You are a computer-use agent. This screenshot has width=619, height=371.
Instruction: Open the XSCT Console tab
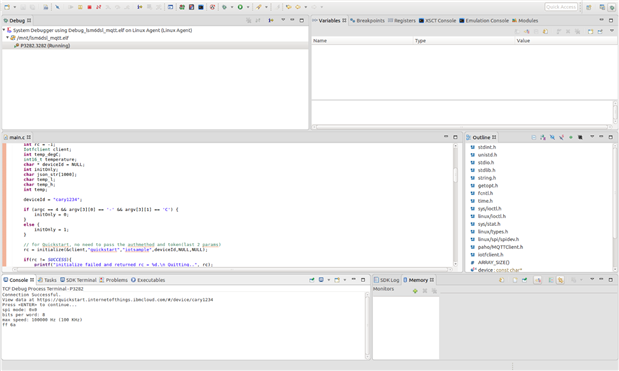(x=437, y=21)
